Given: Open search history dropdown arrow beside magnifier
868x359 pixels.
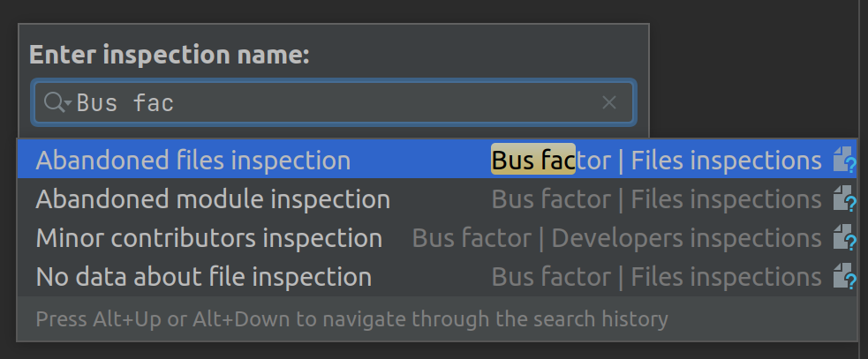Looking at the screenshot, I should point(68,105).
